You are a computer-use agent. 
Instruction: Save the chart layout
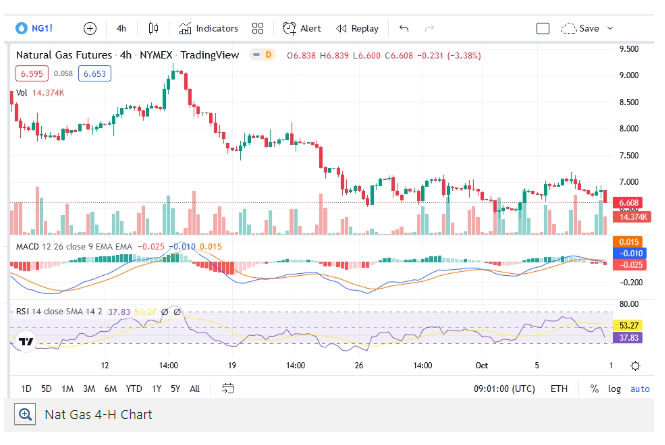coord(580,28)
